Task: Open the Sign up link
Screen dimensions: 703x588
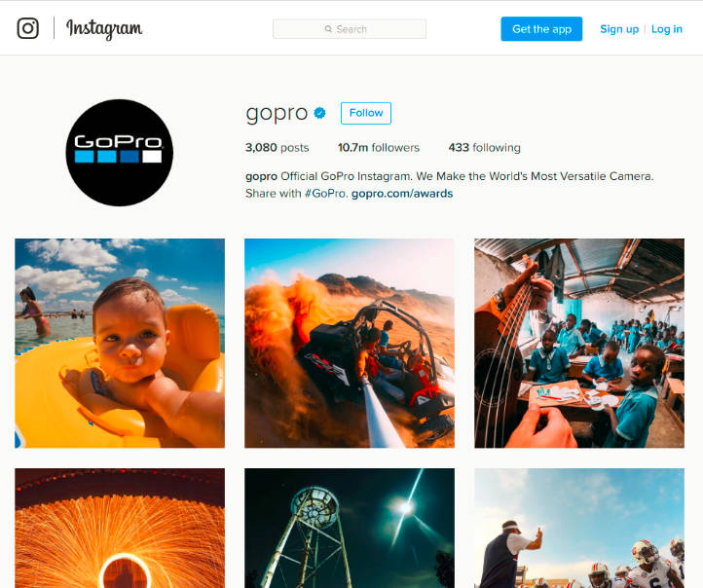Action: (619, 29)
